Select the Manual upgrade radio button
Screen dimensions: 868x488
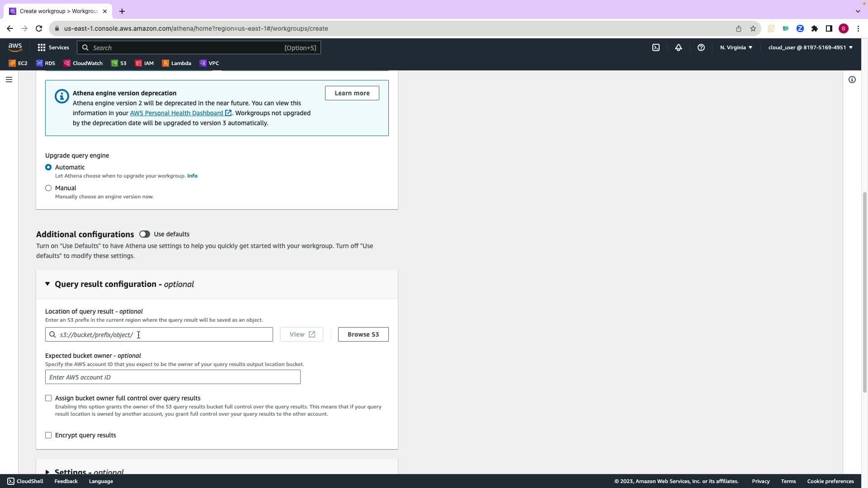(x=48, y=188)
